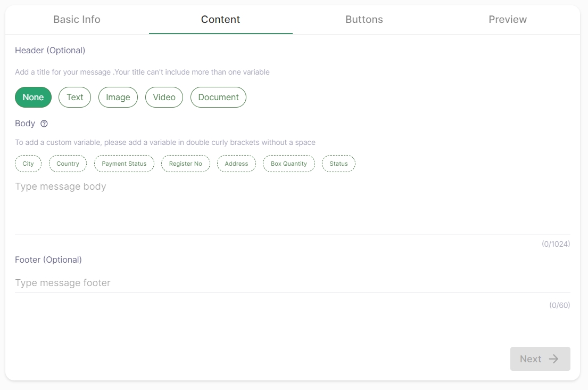Screen dimensions: 588x390
Task: Select the Image header option
Action: [118, 97]
